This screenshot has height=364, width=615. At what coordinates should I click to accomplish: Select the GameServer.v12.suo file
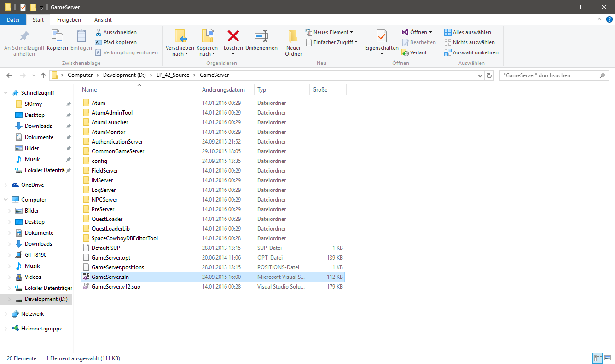tap(212, 286)
